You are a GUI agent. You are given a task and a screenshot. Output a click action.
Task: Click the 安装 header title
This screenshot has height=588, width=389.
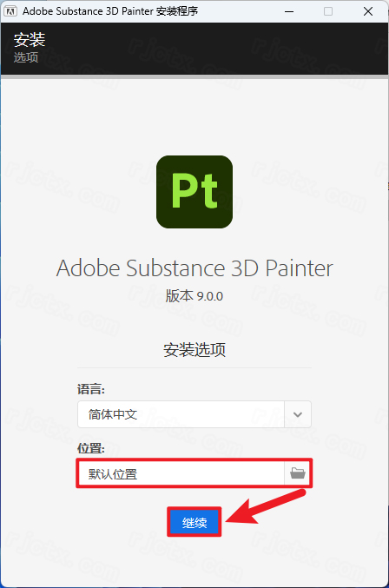30,40
